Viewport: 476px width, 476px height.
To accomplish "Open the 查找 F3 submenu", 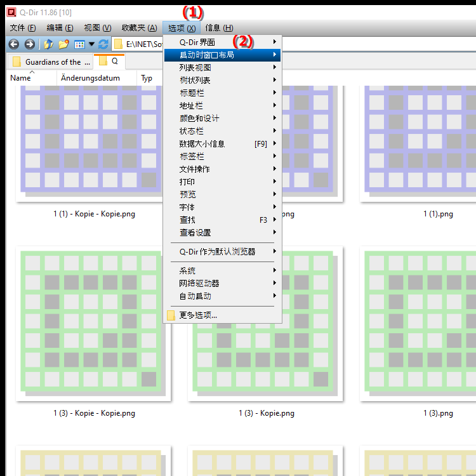I will (x=222, y=220).
